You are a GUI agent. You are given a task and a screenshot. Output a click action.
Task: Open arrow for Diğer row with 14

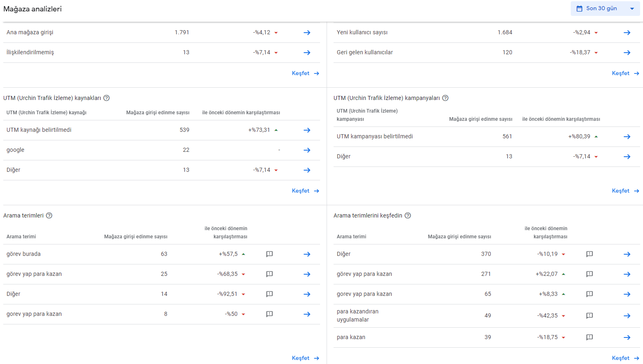[307, 294]
